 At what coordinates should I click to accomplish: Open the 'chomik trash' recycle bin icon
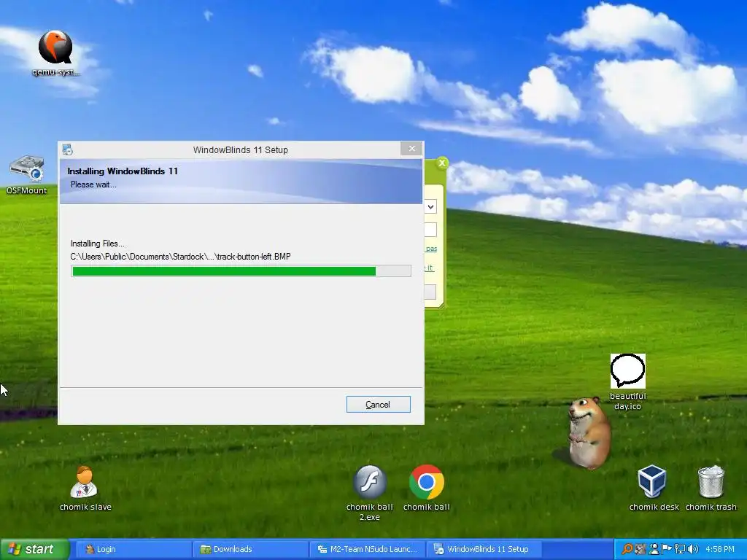point(711,488)
